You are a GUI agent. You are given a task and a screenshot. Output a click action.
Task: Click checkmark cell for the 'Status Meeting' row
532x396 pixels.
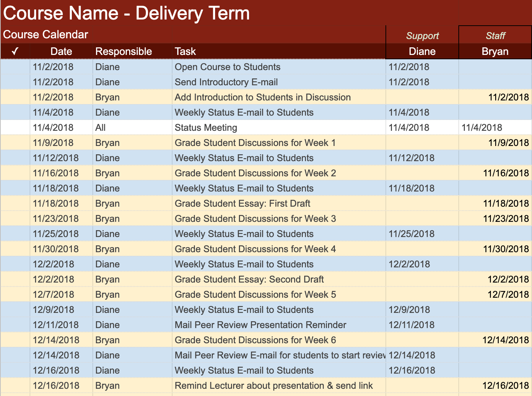[15, 128]
